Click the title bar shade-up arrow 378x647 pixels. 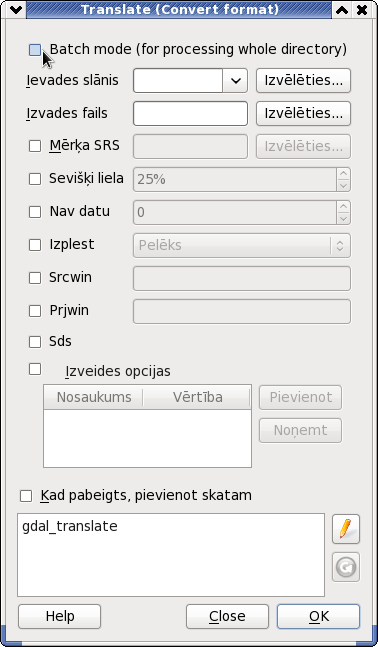point(342,9)
